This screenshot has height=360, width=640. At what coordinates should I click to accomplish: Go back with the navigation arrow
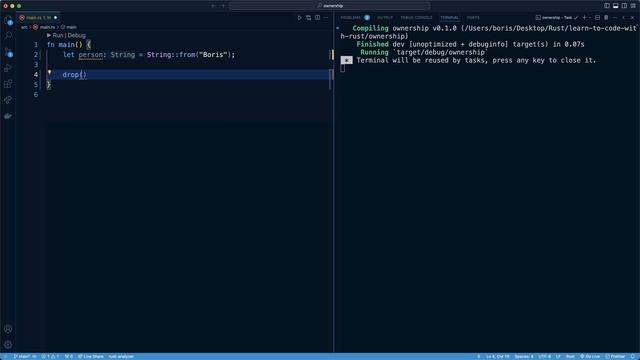click(x=213, y=6)
